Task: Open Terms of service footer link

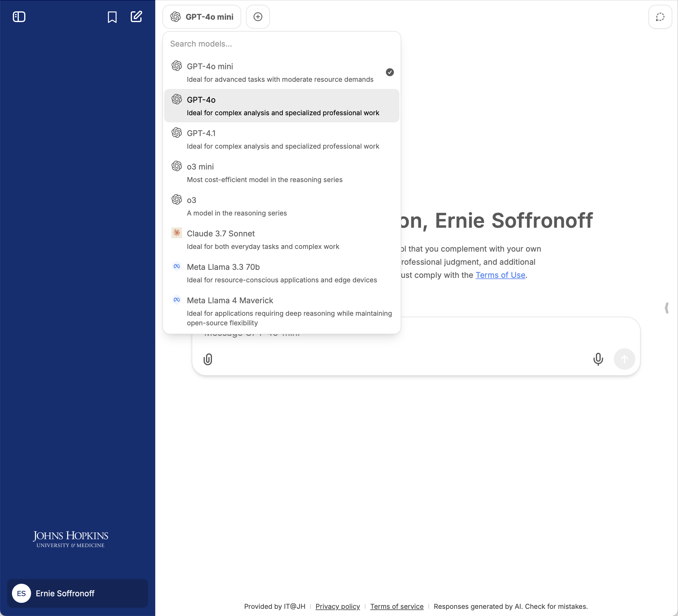Action: pyautogui.click(x=397, y=606)
